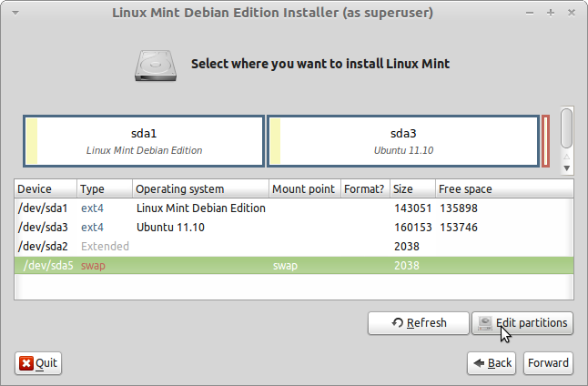Click the disk icon on Edit partitions
The width and height of the screenshot is (588, 386).
coord(485,323)
